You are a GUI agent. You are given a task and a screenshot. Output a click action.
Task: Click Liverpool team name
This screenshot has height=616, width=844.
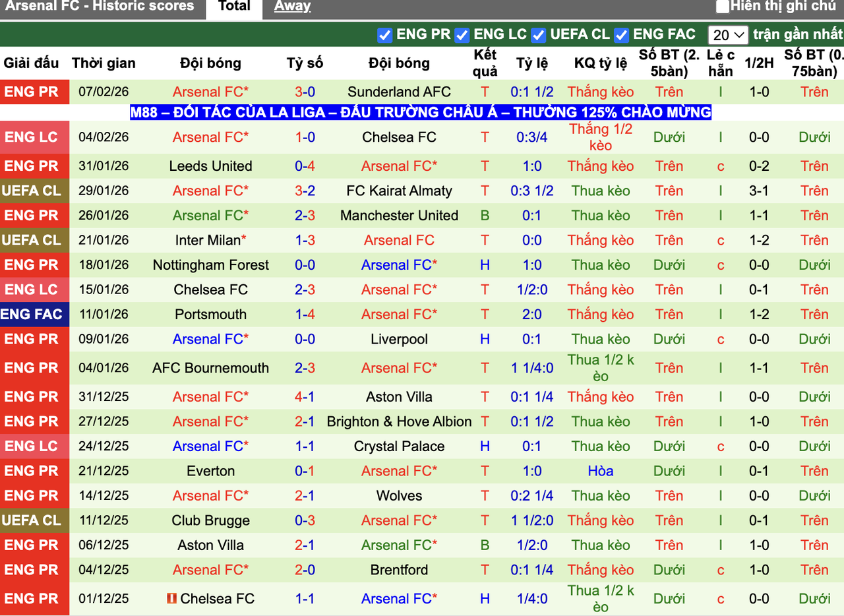[399, 340]
